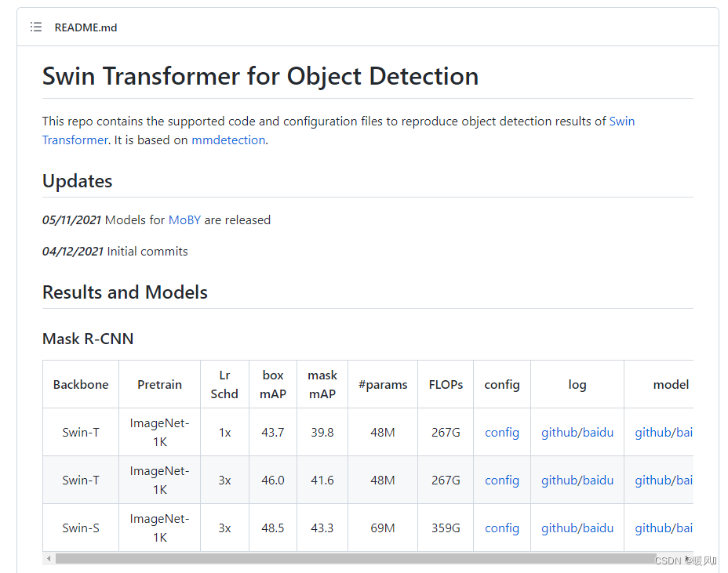Open baidu log link for Swin-T 1x
Viewport: 728px width, 573px height.
(x=598, y=433)
